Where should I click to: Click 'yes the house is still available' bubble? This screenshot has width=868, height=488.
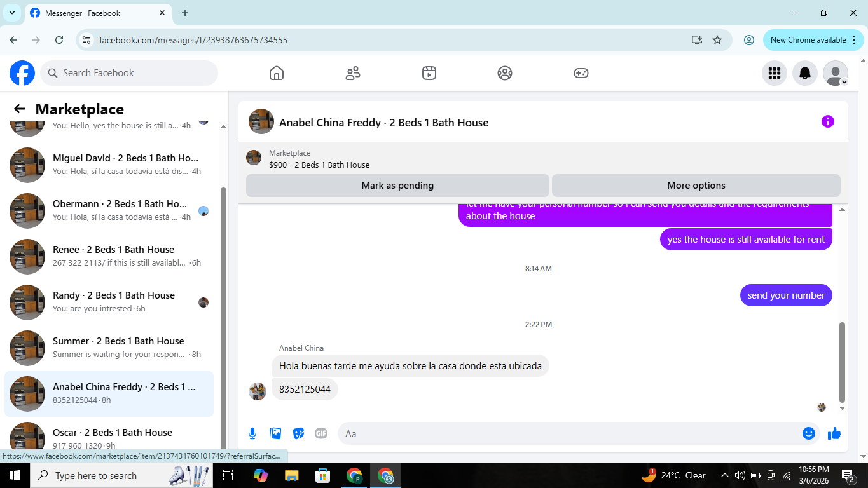point(746,240)
